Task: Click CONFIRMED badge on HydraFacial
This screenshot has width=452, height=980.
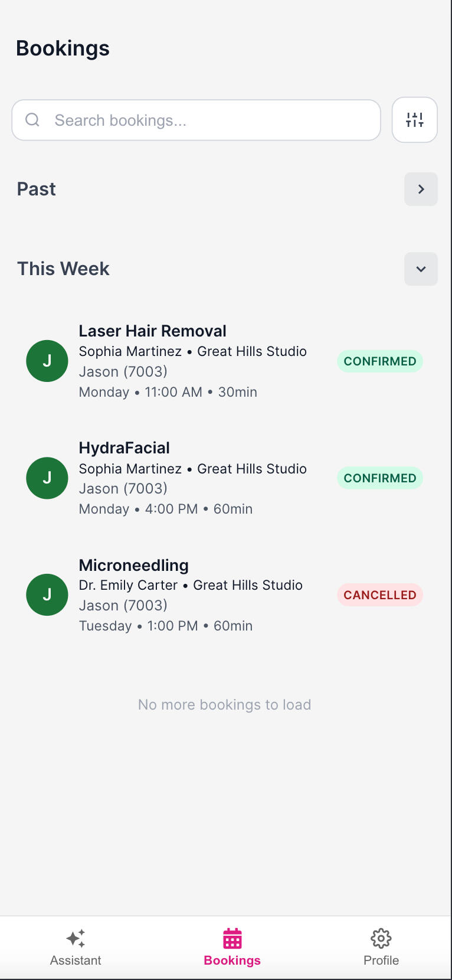Action: 379,478
